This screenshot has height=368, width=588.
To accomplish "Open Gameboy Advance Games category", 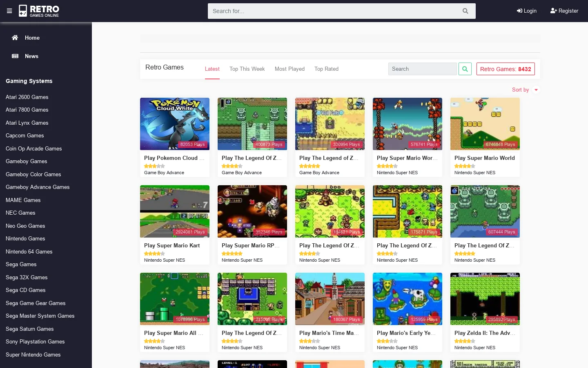I will pyautogui.click(x=38, y=187).
